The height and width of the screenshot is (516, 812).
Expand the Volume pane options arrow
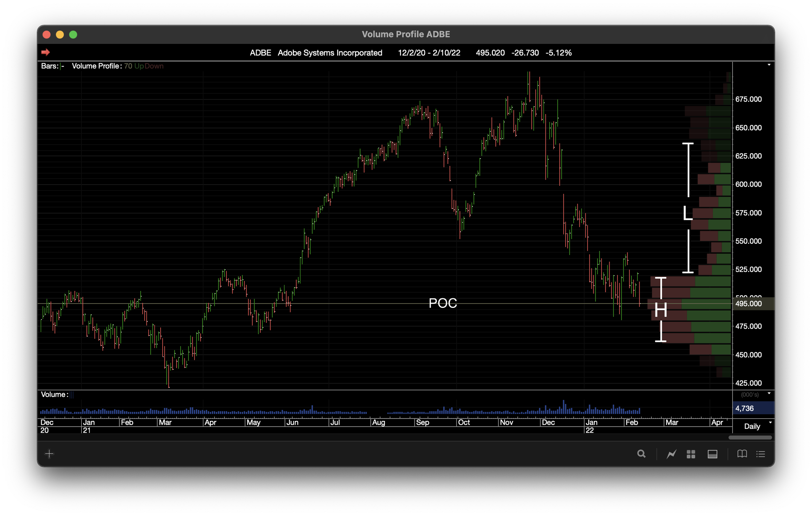[769, 394]
